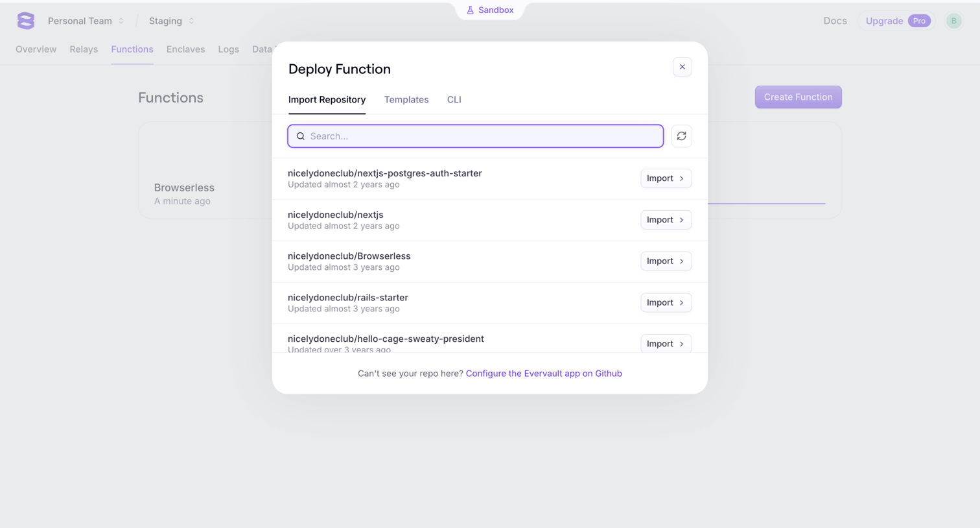The height and width of the screenshot is (528, 980).
Task: Click the Evervault logo icon
Action: (26, 21)
